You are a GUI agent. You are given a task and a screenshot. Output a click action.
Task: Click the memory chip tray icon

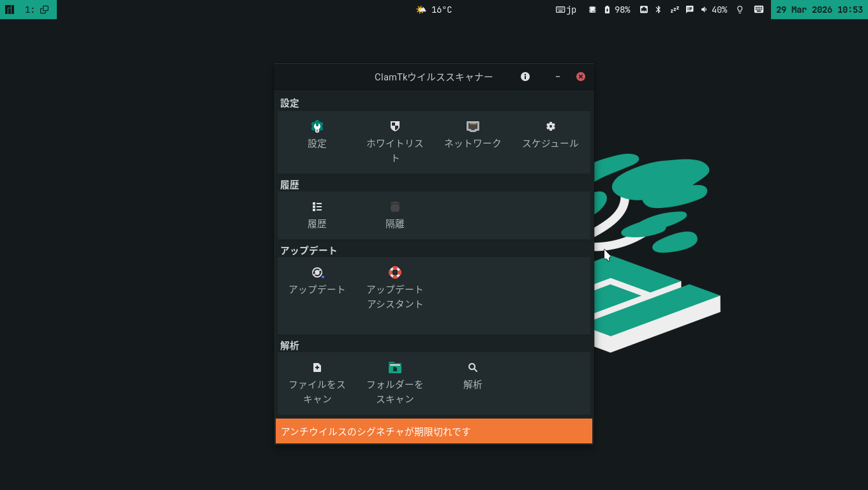click(592, 10)
